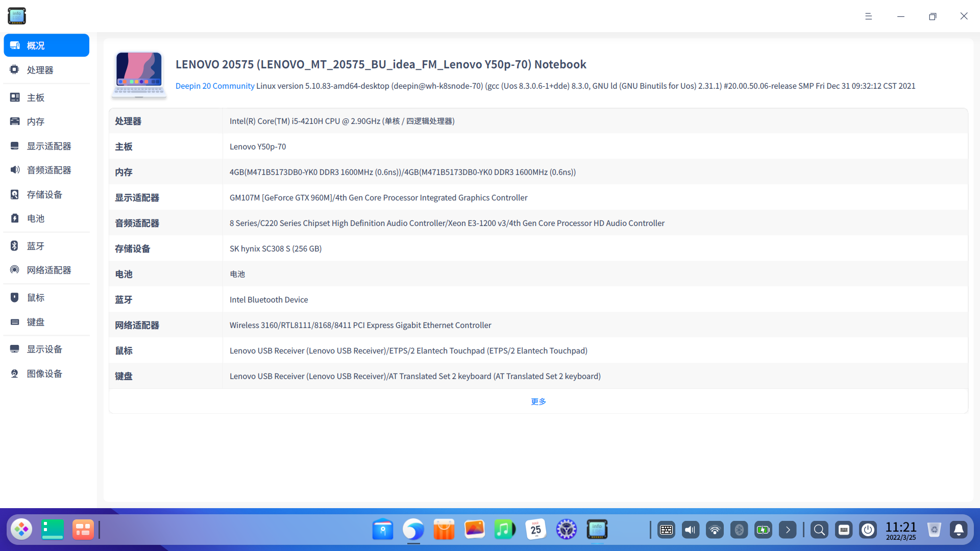Click the 显示设备 monitor sidebar item
The image size is (980, 551).
(x=44, y=349)
